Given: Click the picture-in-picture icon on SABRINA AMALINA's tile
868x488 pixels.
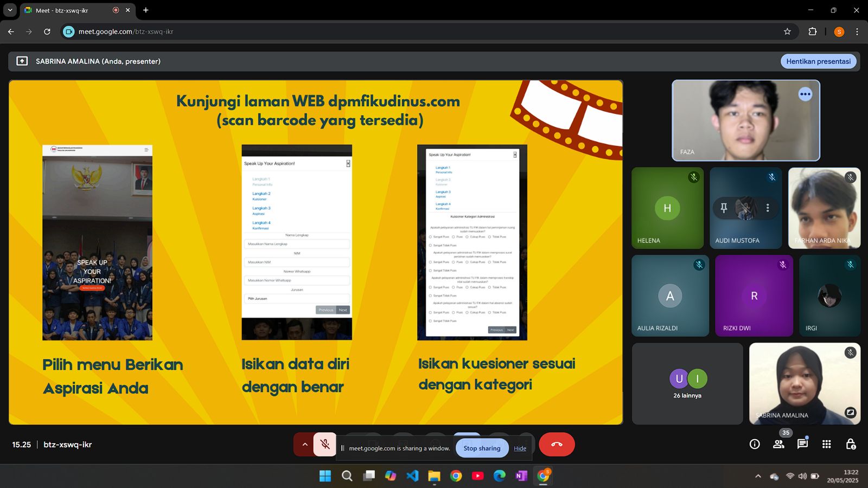Looking at the screenshot, I should (x=850, y=413).
